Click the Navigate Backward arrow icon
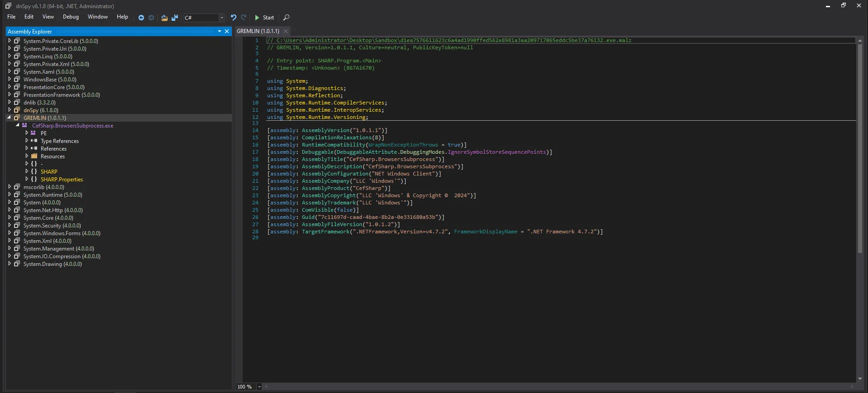The image size is (868, 393). pyautogui.click(x=141, y=18)
